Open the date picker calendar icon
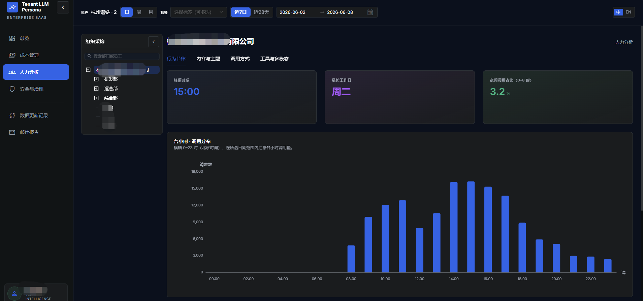This screenshot has width=644, height=301. pyautogui.click(x=370, y=12)
